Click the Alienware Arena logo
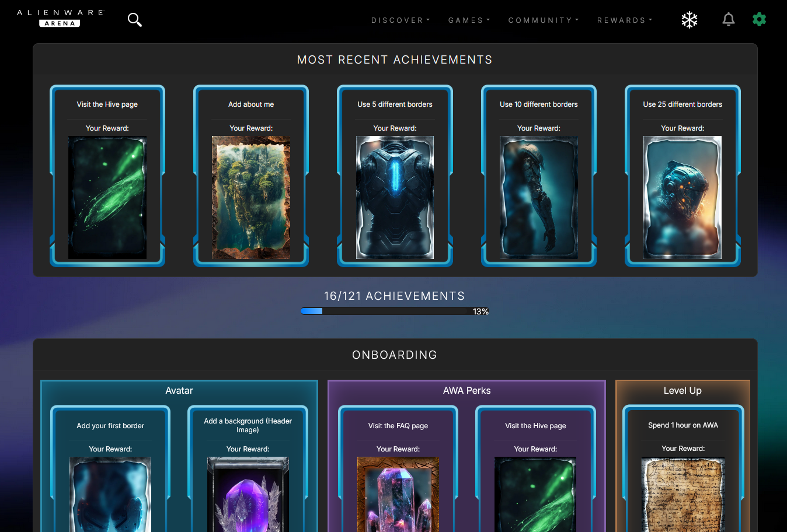This screenshot has width=787, height=532. point(60,17)
